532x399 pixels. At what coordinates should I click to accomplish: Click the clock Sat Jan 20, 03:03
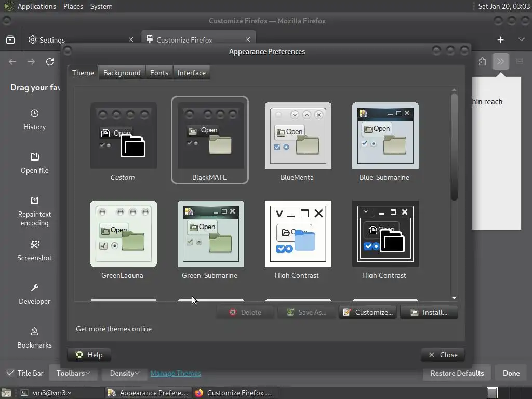503,6
